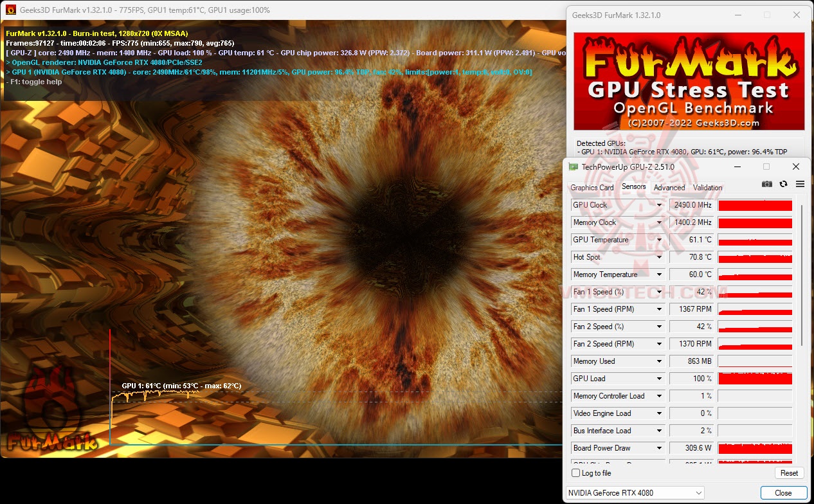Click the Reset button in GPU-Z
The height and width of the screenshot is (504, 814).
[x=789, y=473]
